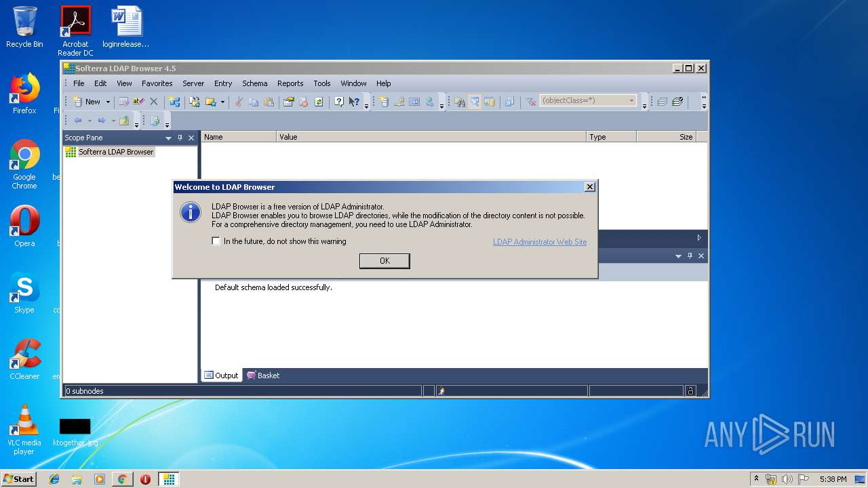
Task: Select Softerra LDAP Browser tree root
Action: [116, 152]
